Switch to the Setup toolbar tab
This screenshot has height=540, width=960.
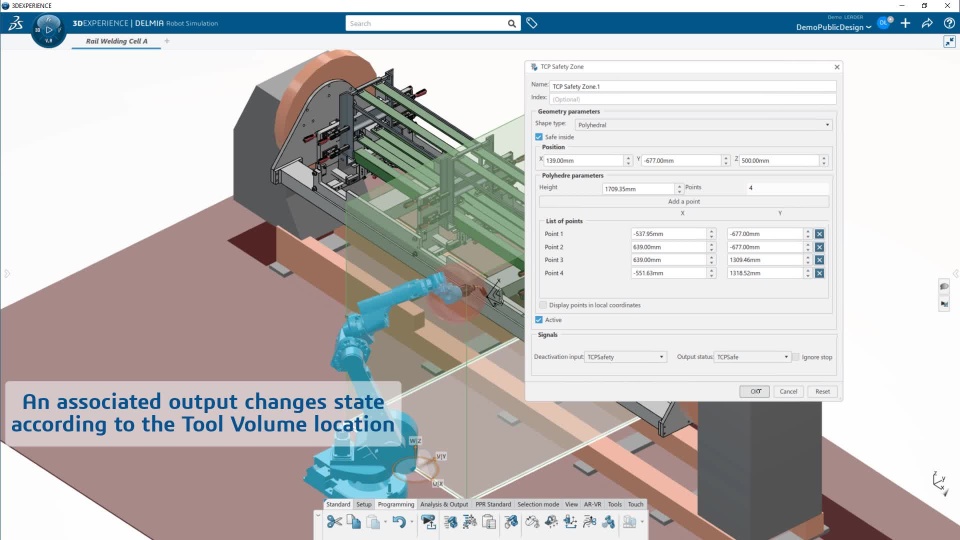point(364,504)
